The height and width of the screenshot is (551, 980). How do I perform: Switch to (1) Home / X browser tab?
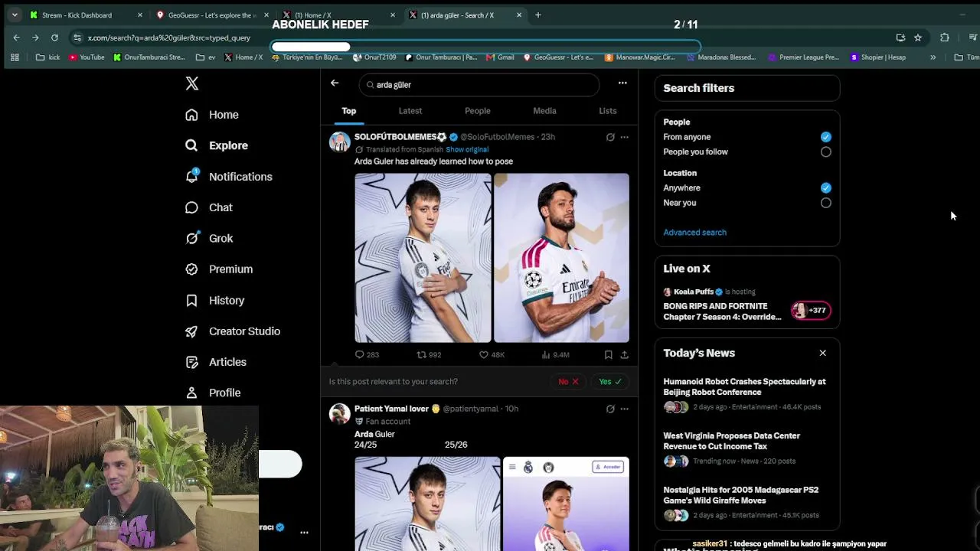pos(338,15)
